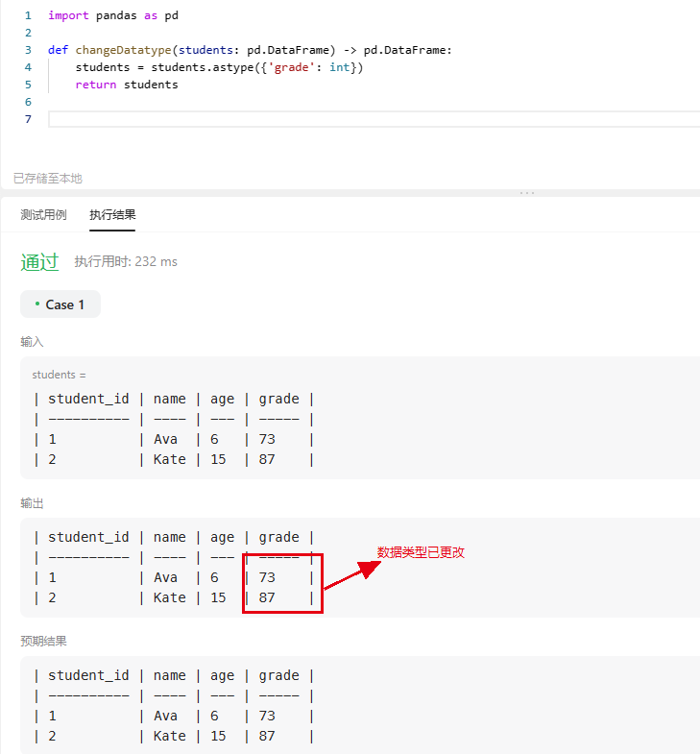This screenshot has height=754, width=700.
Task: Click the students.astype code line
Action: [x=219, y=67]
